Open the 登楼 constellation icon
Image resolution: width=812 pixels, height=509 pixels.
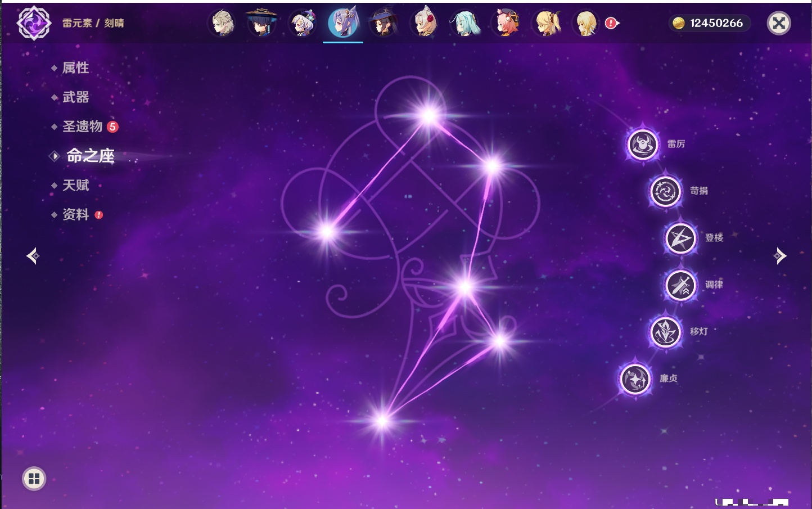click(681, 238)
